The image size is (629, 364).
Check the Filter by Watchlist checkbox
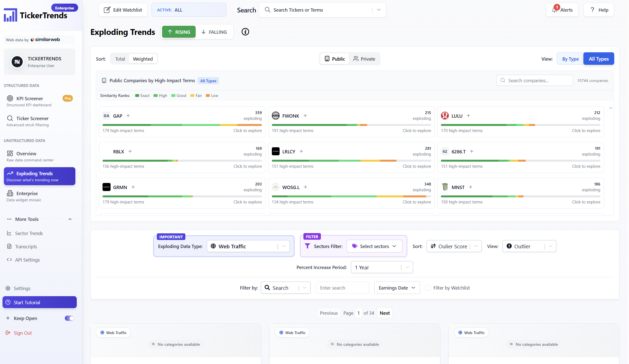tap(428, 288)
